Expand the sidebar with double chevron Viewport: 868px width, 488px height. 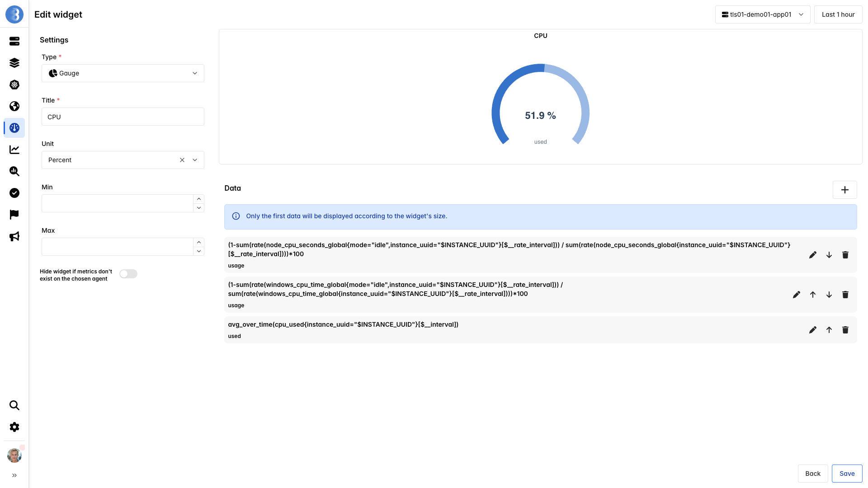click(14, 475)
